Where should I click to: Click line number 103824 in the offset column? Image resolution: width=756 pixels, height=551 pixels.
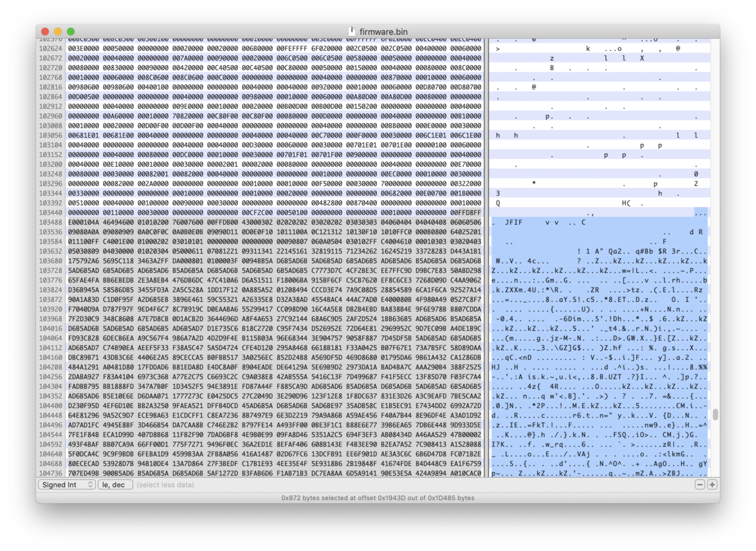pos(51,290)
